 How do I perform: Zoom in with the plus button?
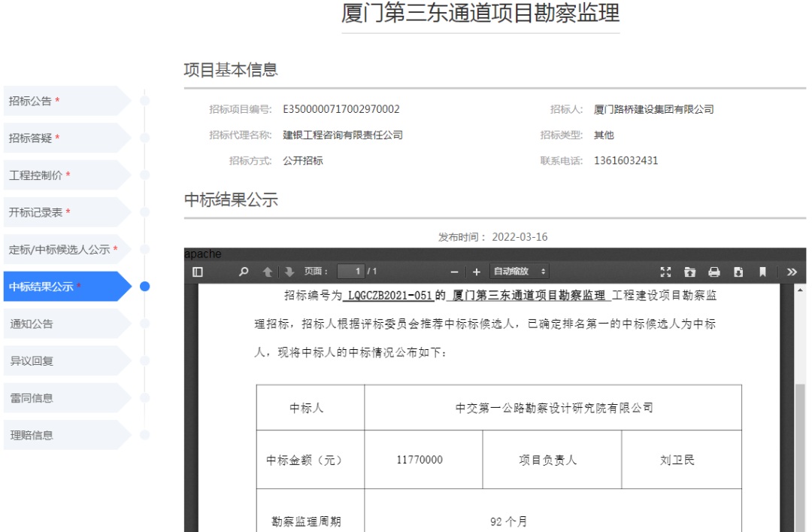click(x=477, y=272)
